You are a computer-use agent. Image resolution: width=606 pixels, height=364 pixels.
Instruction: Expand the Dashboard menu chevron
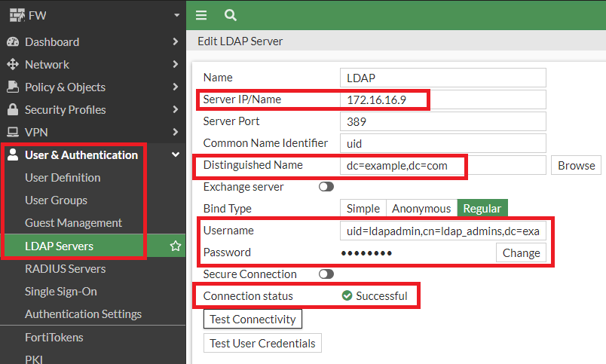tap(176, 41)
